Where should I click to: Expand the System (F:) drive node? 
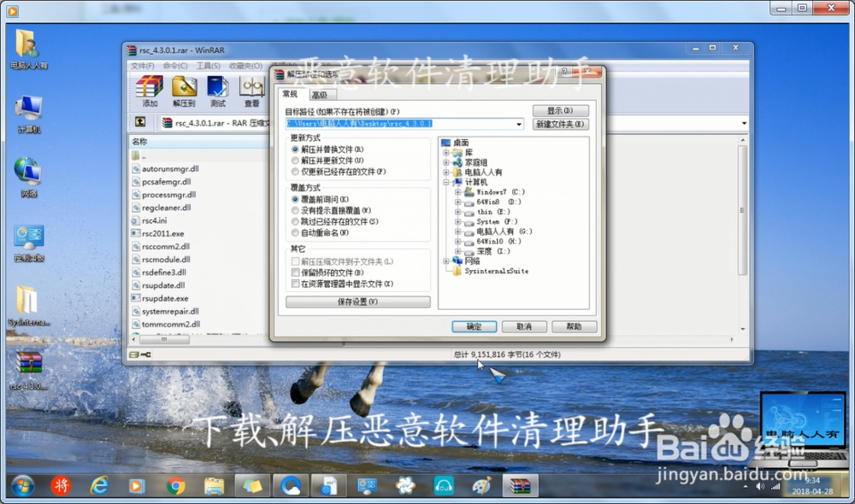coord(457,222)
